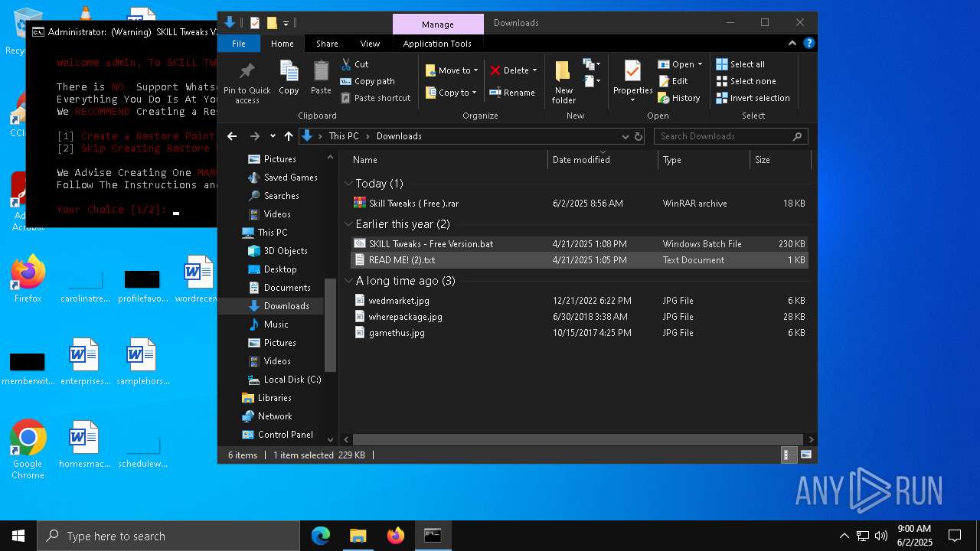
Task: Open Network in navigation pane
Action: click(267, 416)
